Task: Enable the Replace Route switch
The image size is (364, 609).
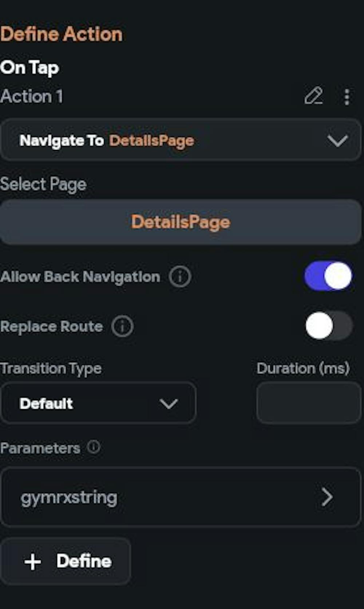Action: (328, 326)
